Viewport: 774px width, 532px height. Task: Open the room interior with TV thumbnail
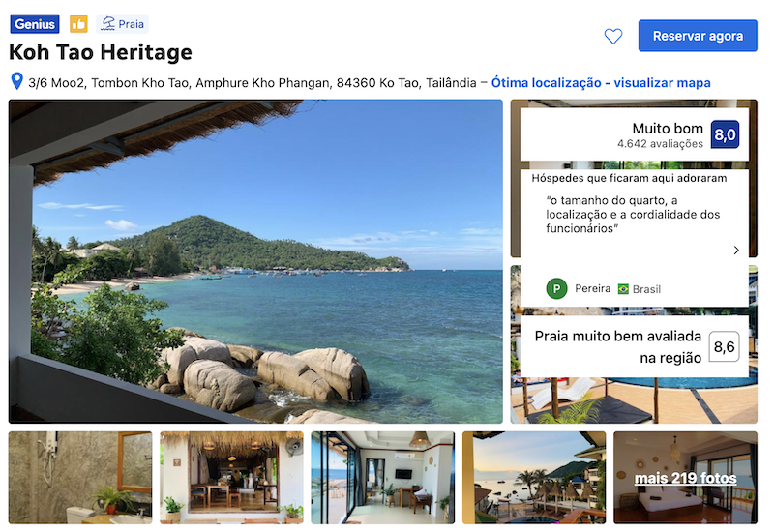[x=382, y=478]
